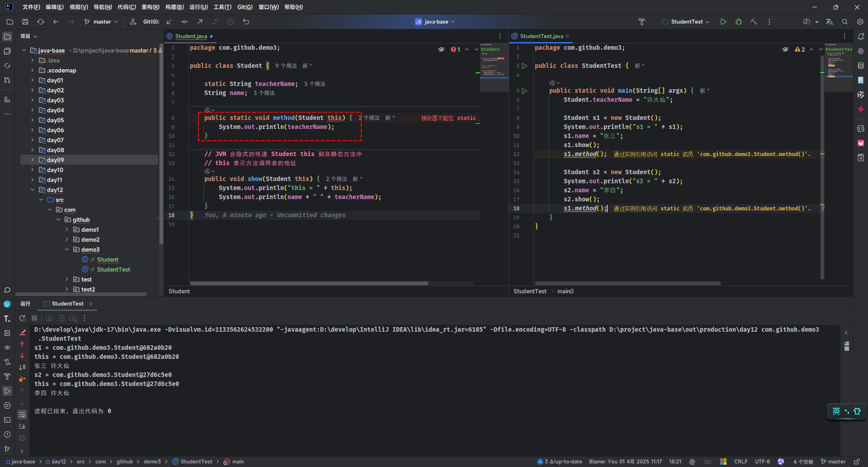Viewport: 868px width, 467px height.
Task: Click UTF-8 encoding in status bar
Action: coord(762,462)
